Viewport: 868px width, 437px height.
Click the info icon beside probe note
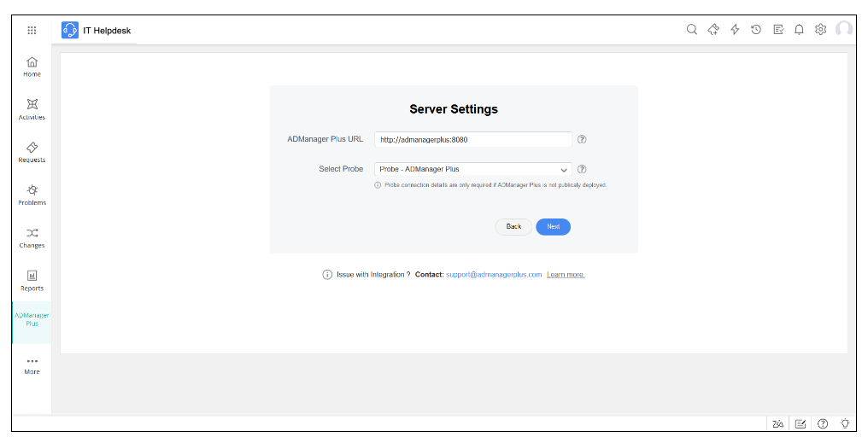tap(378, 185)
